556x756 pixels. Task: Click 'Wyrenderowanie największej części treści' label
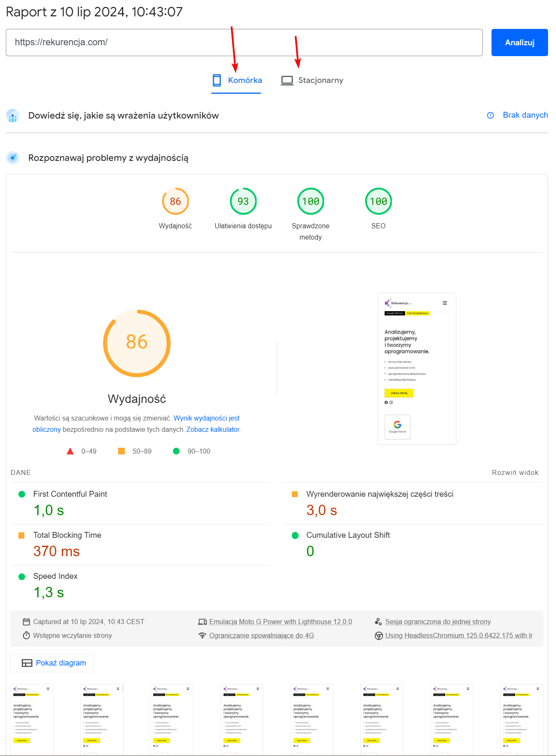380,494
